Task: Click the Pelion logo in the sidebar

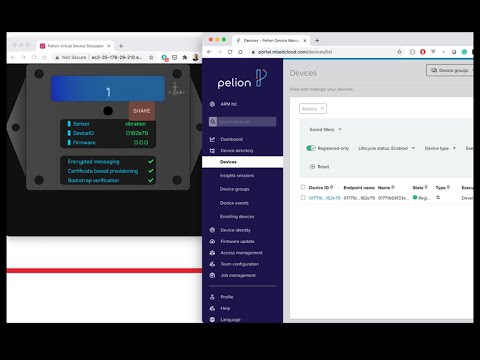Action: pos(242,79)
